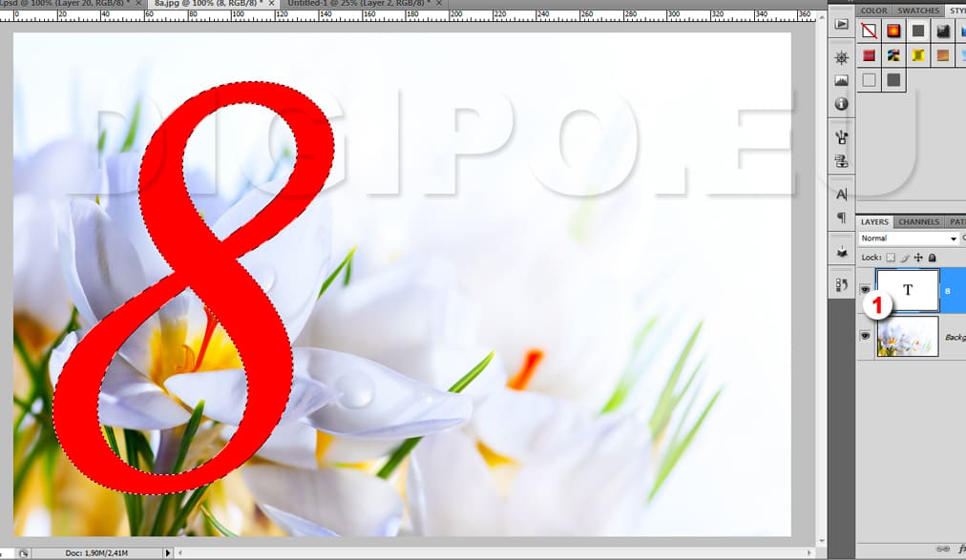Image resolution: width=966 pixels, height=560 pixels.
Task: Switch to the Swatches tab
Action: [x=917, y=10]
